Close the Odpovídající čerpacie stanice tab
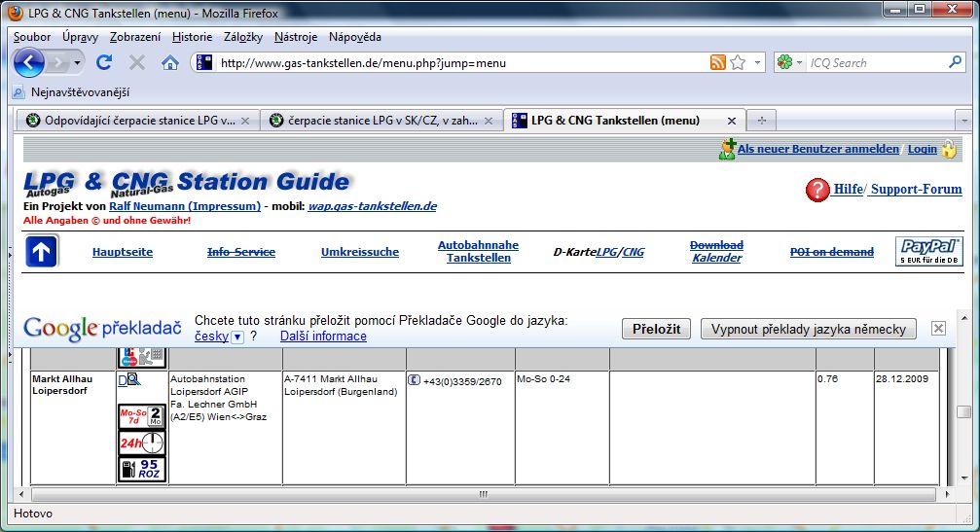980x532 pixels. pyautogui.click(x=245, y=121)
